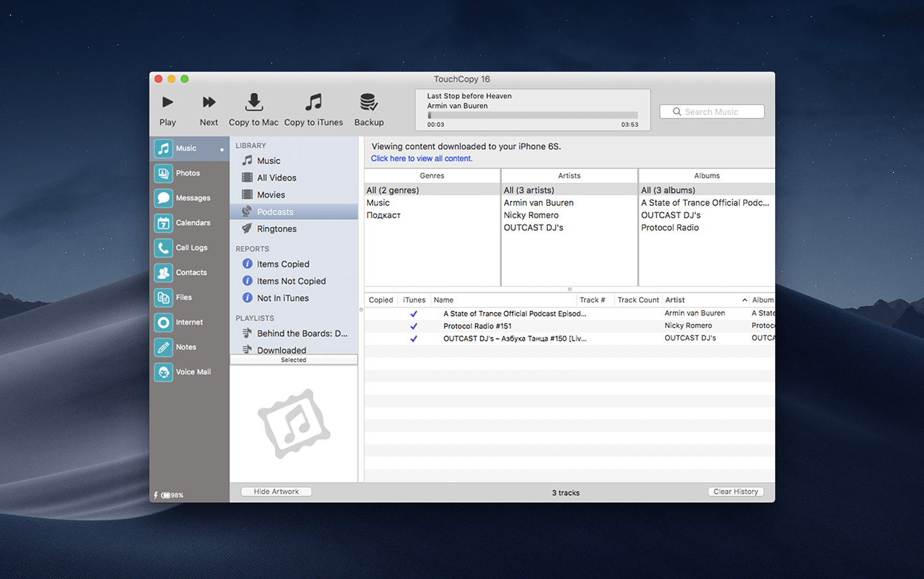
Task: Toggle iTunes checkmark for Protocol Radio #151
Action: pos(413,326)
